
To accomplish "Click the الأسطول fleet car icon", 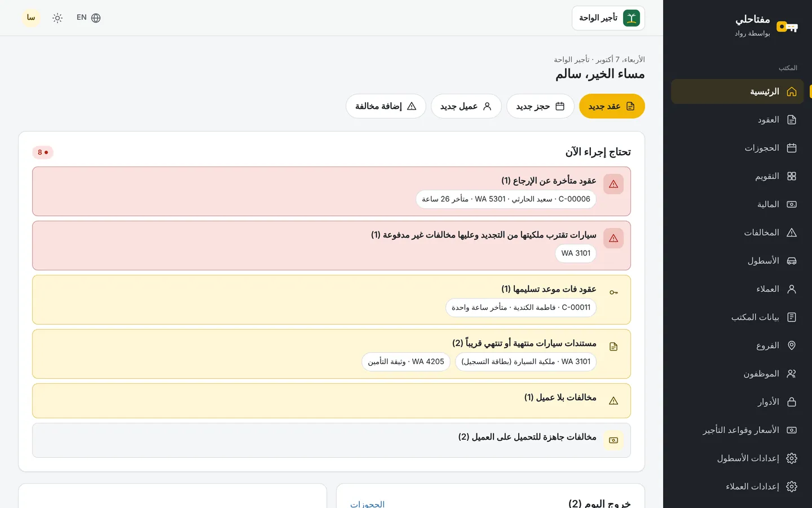I will coord(792,261).
